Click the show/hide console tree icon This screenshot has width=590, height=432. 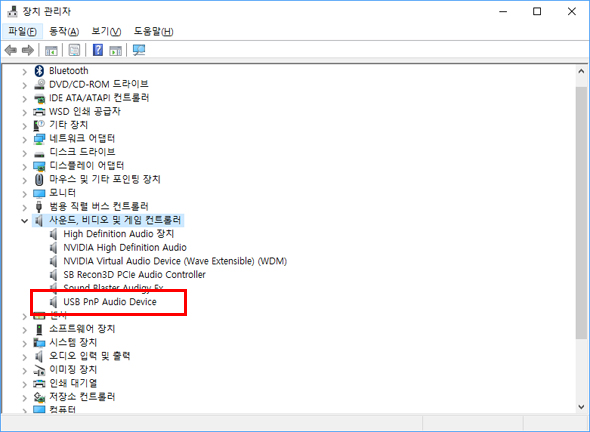[51, 50]
